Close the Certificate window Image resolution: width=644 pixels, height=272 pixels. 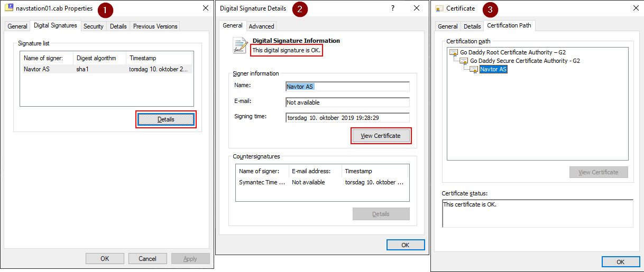(x=636, y=8)
